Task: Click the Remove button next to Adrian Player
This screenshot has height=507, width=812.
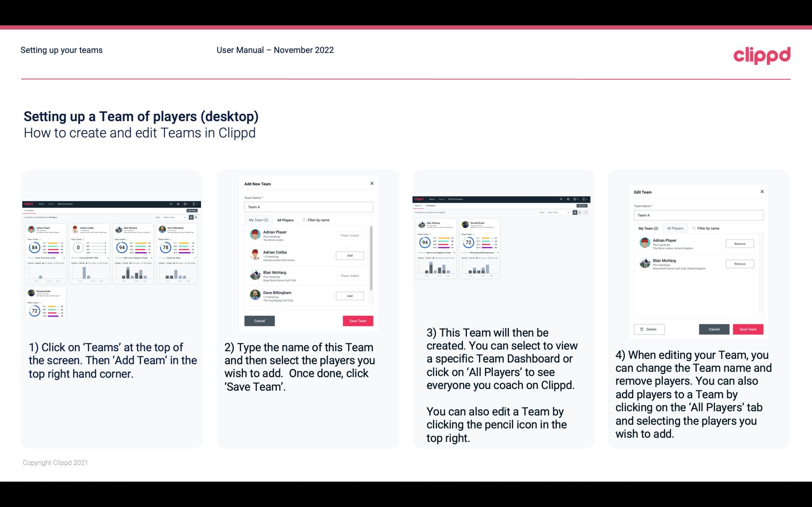Action: tap(740, 244)
